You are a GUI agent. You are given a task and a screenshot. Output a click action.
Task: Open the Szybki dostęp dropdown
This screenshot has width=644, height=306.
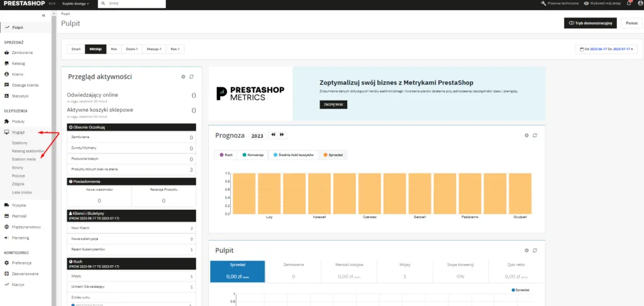click(75, 4)
